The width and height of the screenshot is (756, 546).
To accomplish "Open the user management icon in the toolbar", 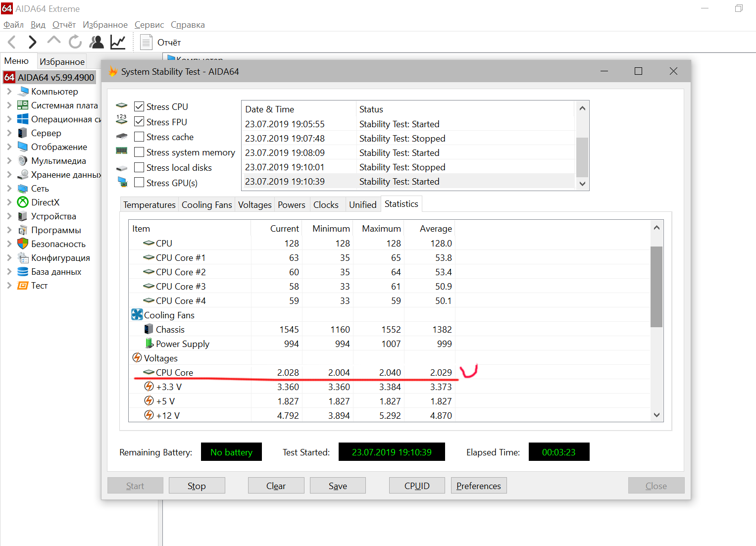I will [97, 42].
